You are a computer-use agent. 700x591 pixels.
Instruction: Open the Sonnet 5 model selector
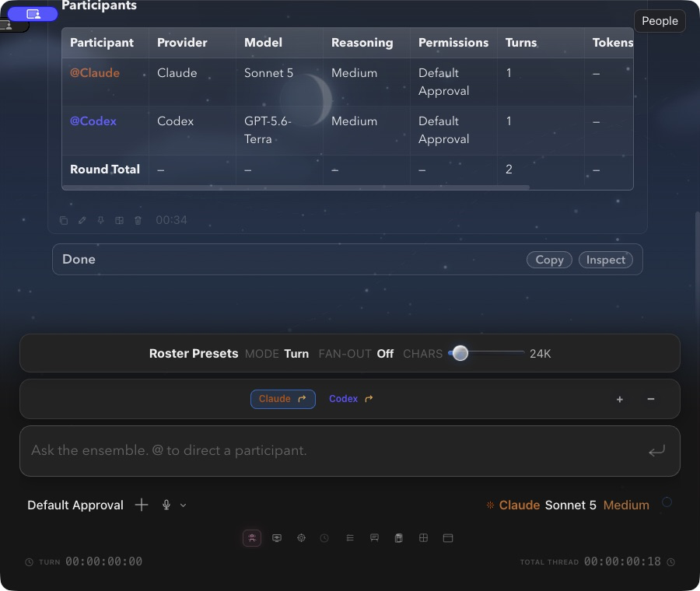(571, 505)
